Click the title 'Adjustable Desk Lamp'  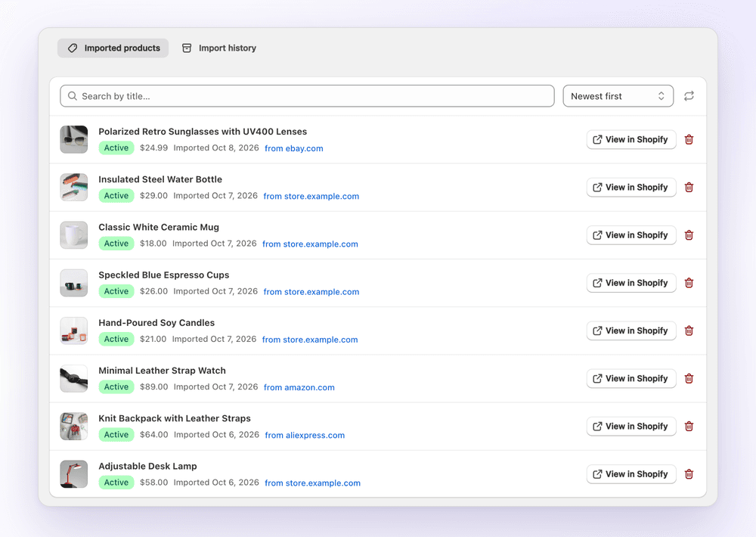click(147, 466)
